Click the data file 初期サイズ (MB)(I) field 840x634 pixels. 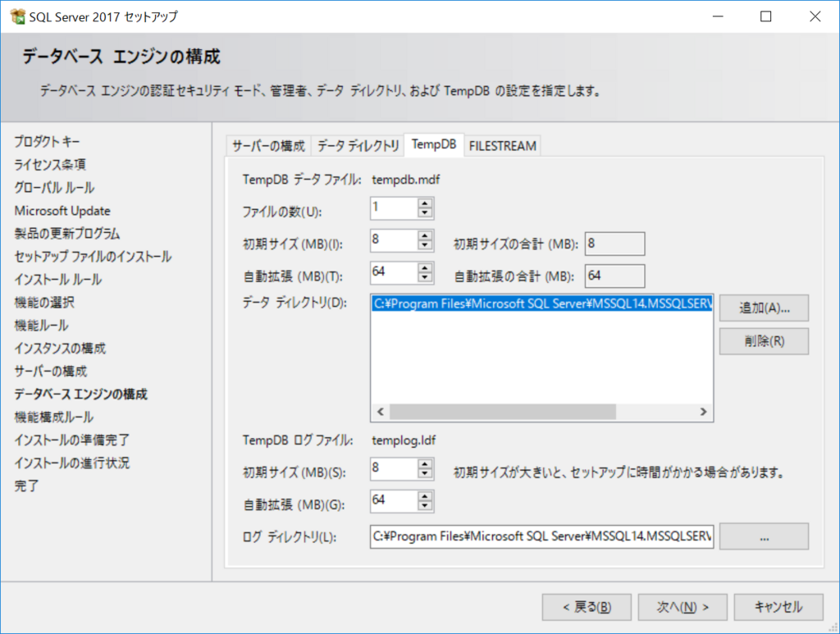point(395,239)
